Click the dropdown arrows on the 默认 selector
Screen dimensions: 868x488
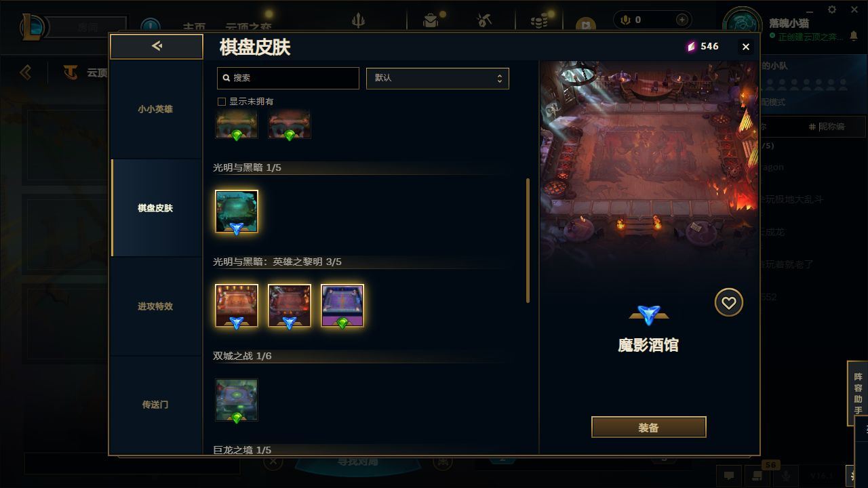[500, 78]
